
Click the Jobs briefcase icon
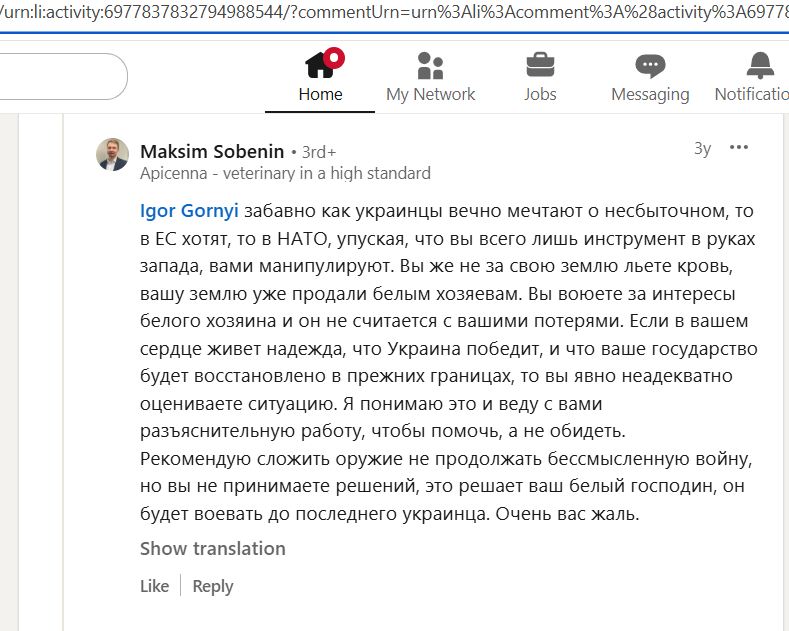tap(540, 66)
